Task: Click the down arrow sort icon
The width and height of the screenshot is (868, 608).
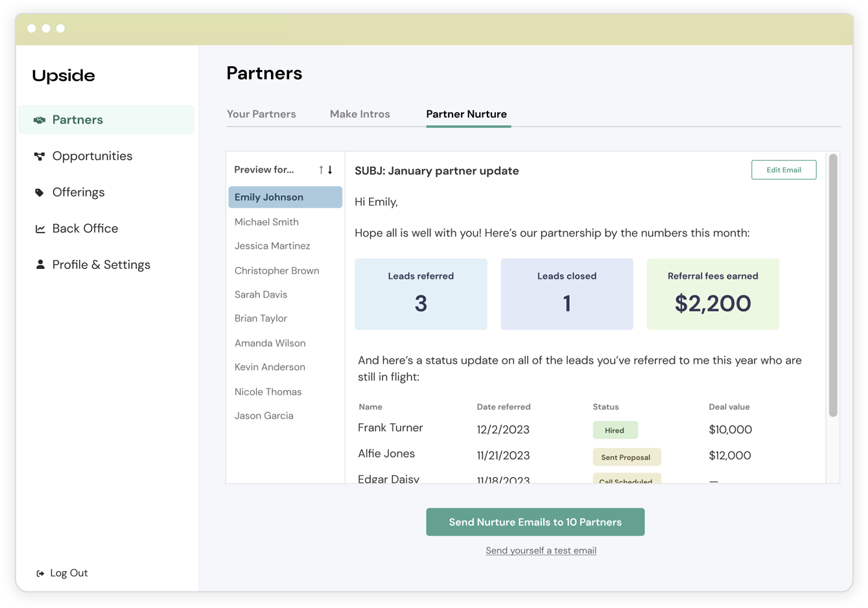Action: point(330,170)
